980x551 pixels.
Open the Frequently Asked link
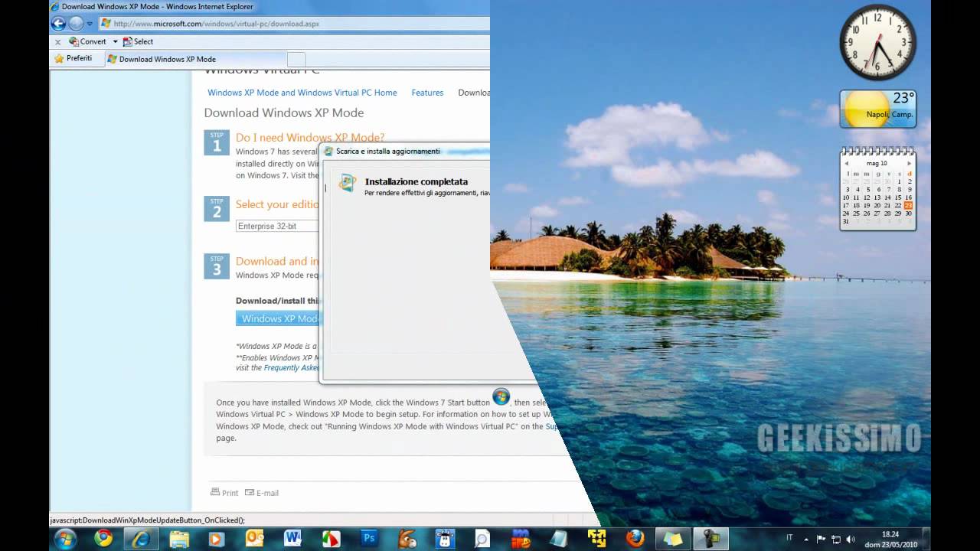click(292, 368)
